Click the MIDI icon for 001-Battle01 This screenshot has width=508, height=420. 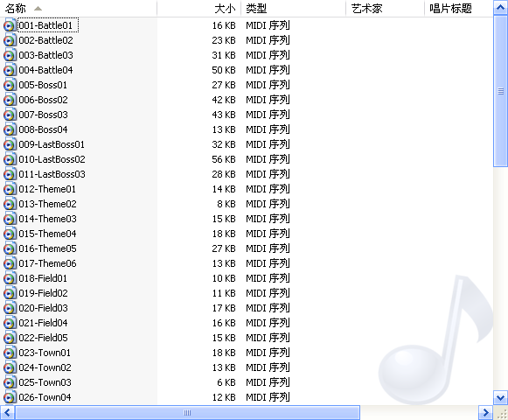click(x=10, y=25)
